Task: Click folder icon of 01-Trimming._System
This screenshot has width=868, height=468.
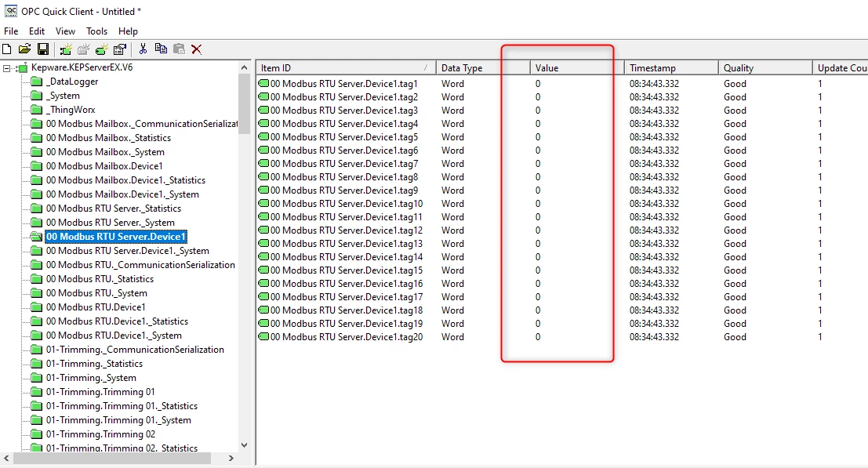Action: click(37, 378)
